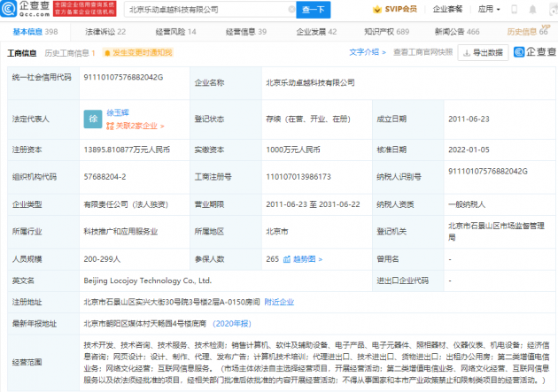
Task: Open 查看工商官网快照 link
Action: point(422,52)
